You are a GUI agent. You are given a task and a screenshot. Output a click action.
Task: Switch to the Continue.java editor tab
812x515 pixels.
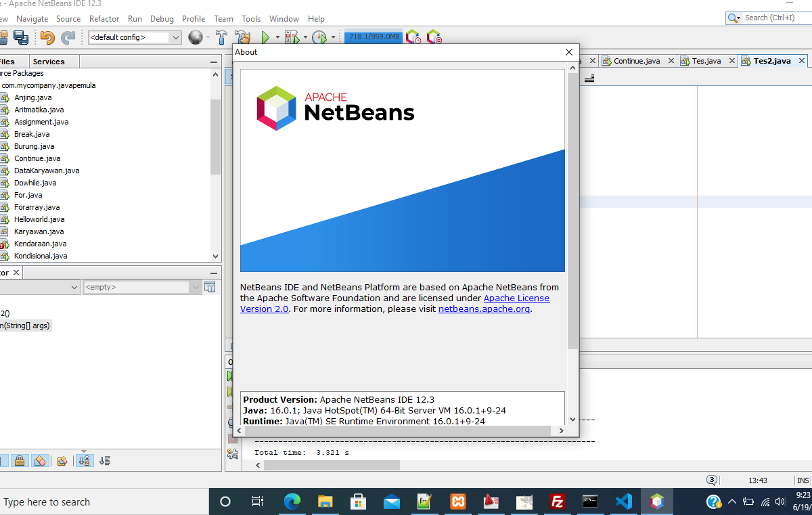click(x=636, y=60)
